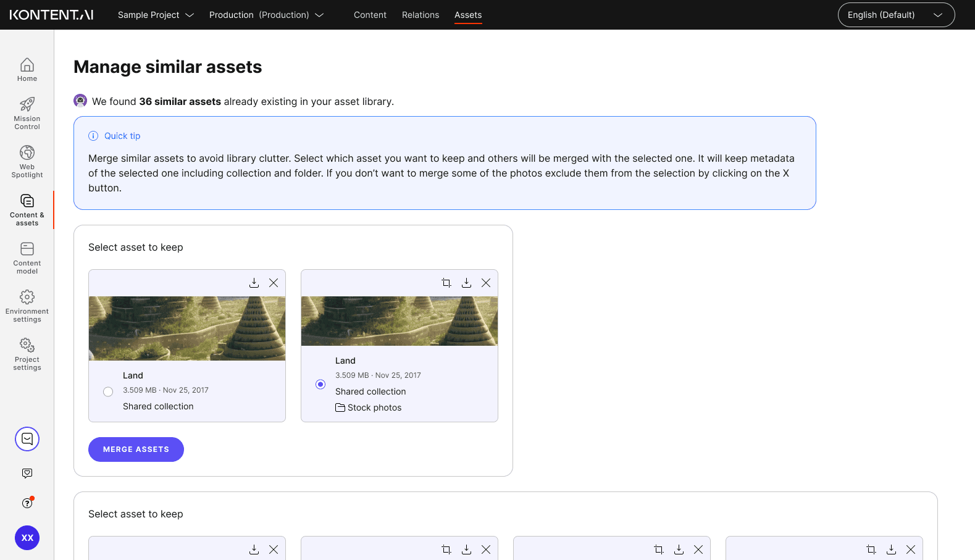This screenshot has height=560, width=975.
Task: Crop second asset in second group
Action: pos(446,550)
